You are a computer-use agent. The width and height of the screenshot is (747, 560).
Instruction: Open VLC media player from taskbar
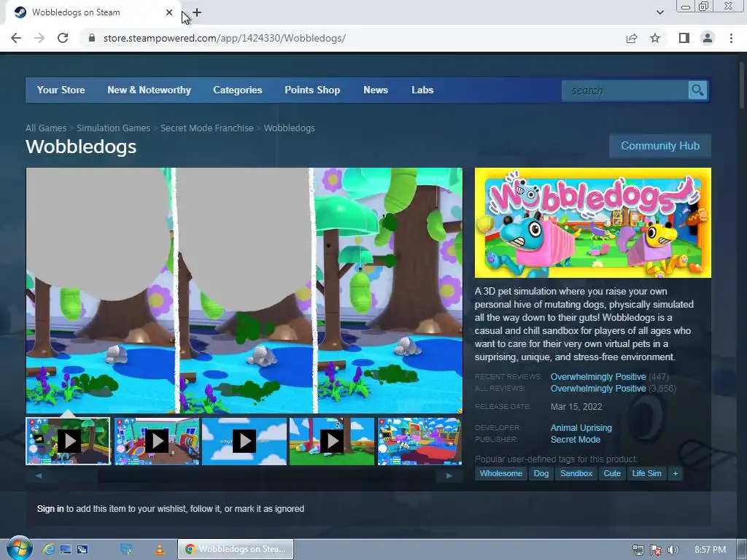[160, 550]
